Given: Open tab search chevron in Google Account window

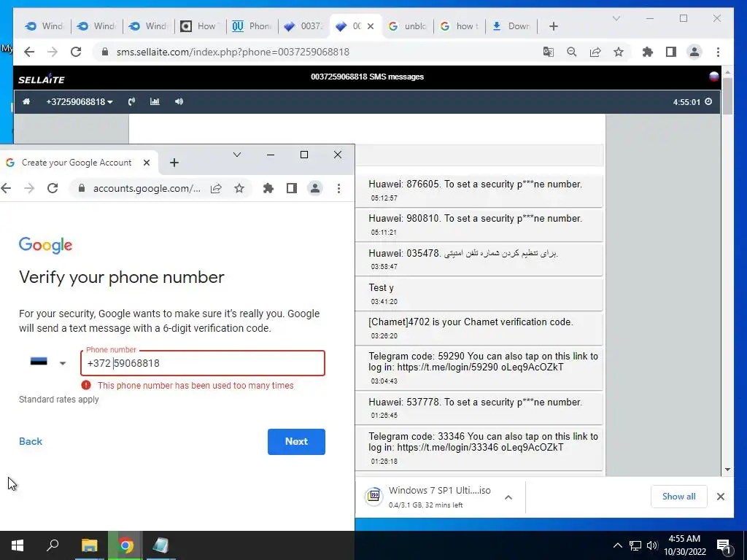Looking at the screenshot, I should click(x=237, y=155).
